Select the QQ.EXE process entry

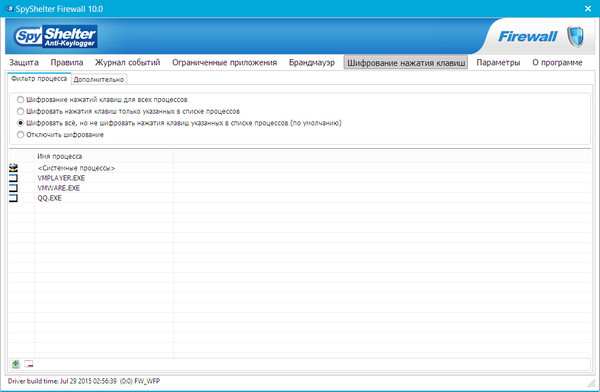[49, 198]
